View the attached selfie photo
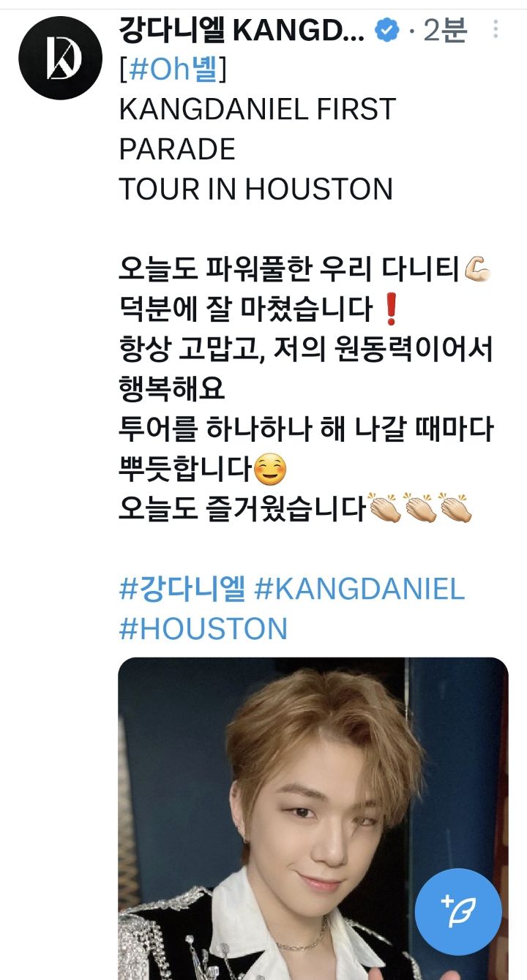Image resolution: width=527 pixels, height=980 pixels. (x=313, y=819)
